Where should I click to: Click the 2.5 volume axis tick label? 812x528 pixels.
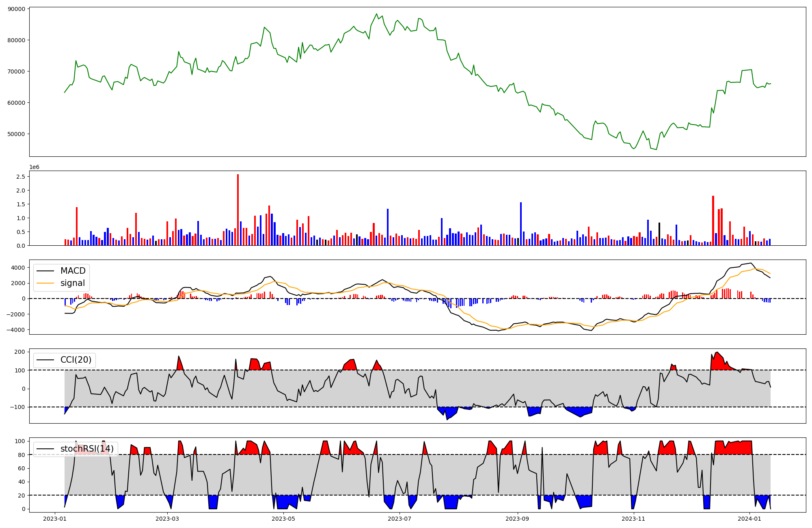click(x=21, y=177)
